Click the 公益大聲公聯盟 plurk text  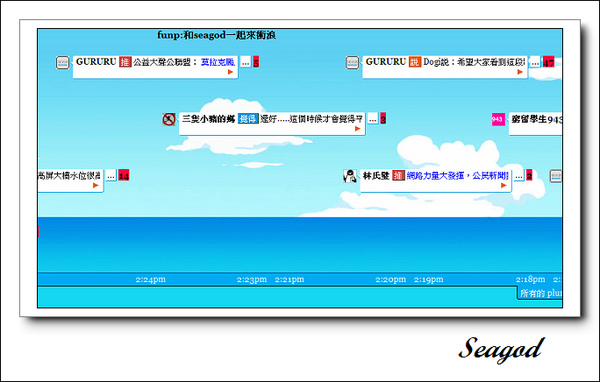(x=165, y=62)
